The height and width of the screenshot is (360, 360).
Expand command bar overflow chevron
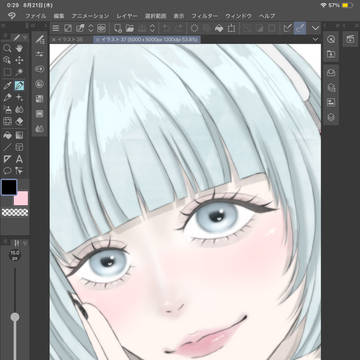click(x=315, y=28)
